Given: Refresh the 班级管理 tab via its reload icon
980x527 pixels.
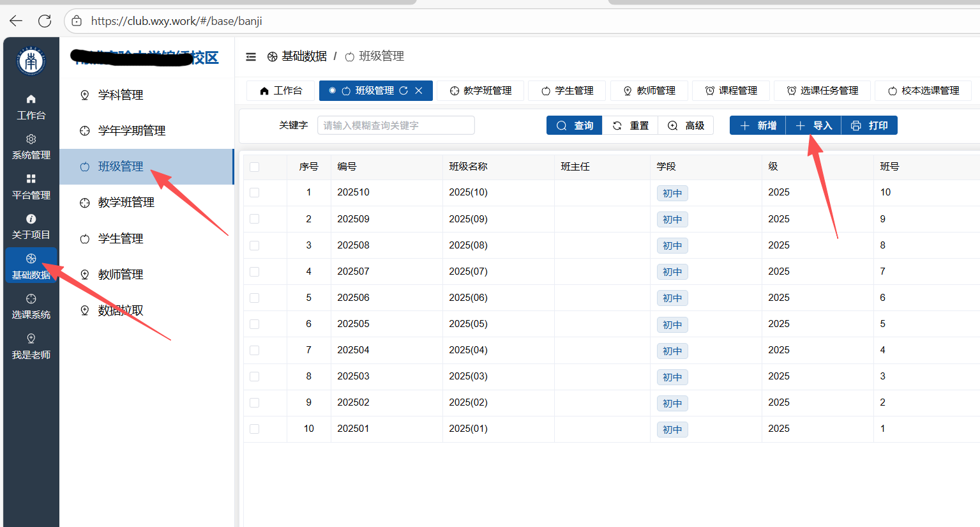Looking at the screenshot, I should 403,91.
